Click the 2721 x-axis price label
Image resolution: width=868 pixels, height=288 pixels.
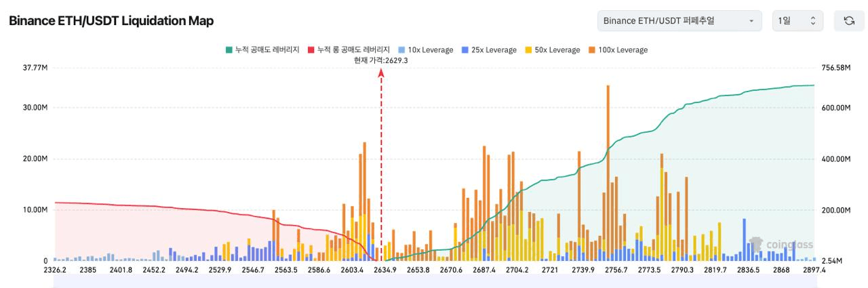(x=550, y=270)
